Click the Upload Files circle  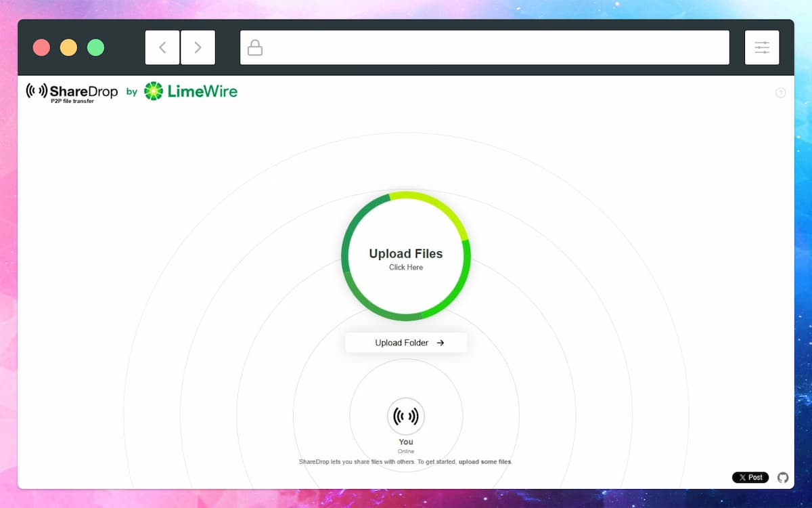point(406,256)
